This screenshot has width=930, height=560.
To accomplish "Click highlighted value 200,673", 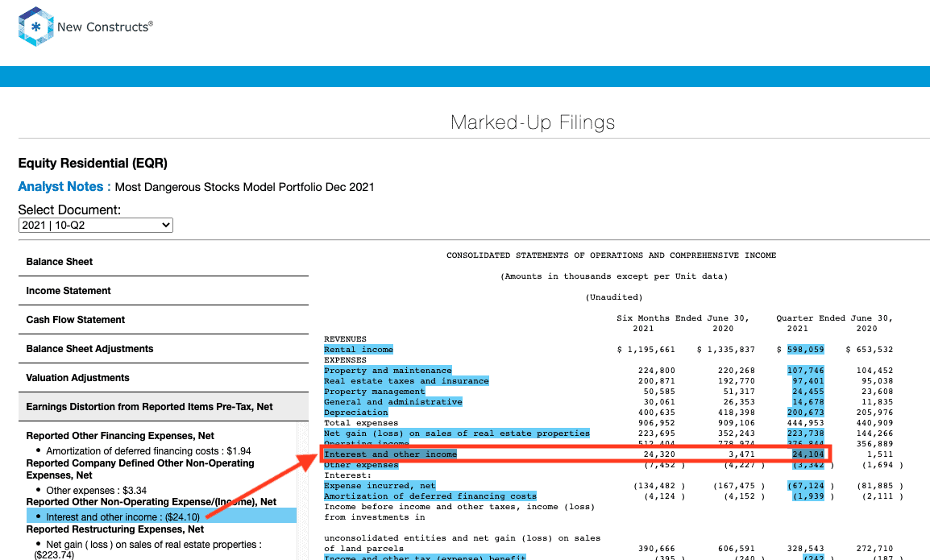I will coord(805,413).
